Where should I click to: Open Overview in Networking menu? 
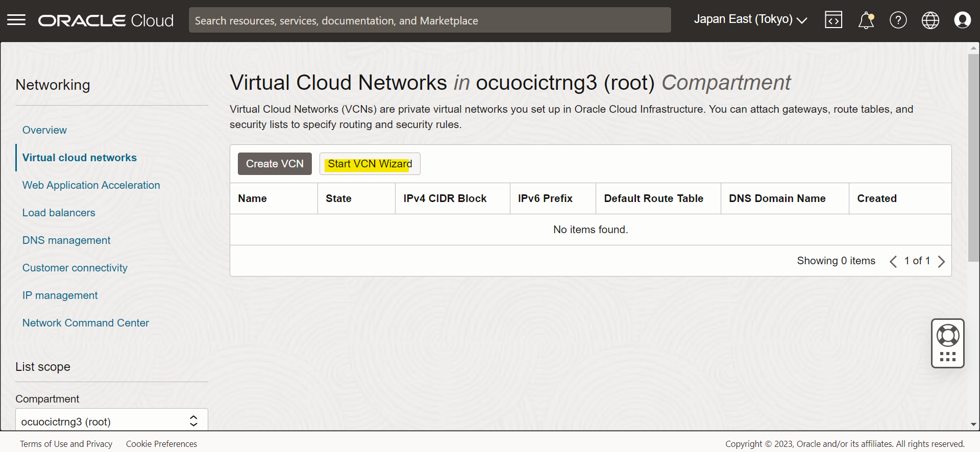(x=44, y=130)
